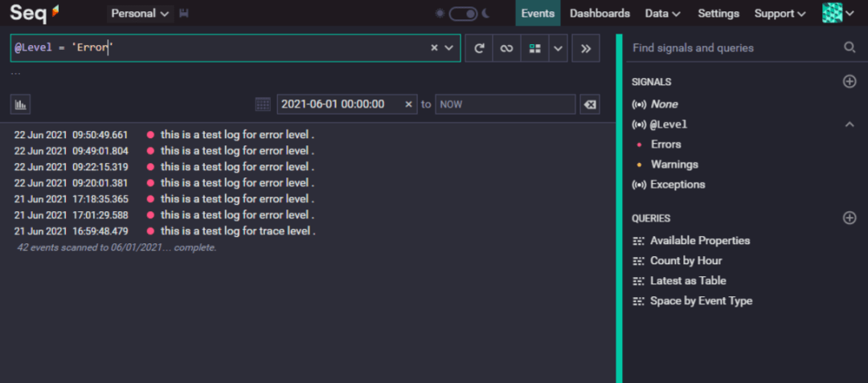This screenshot has width=868, height=383.
Task: Click the sun light-theme icon
Action: tap(440, 14)
